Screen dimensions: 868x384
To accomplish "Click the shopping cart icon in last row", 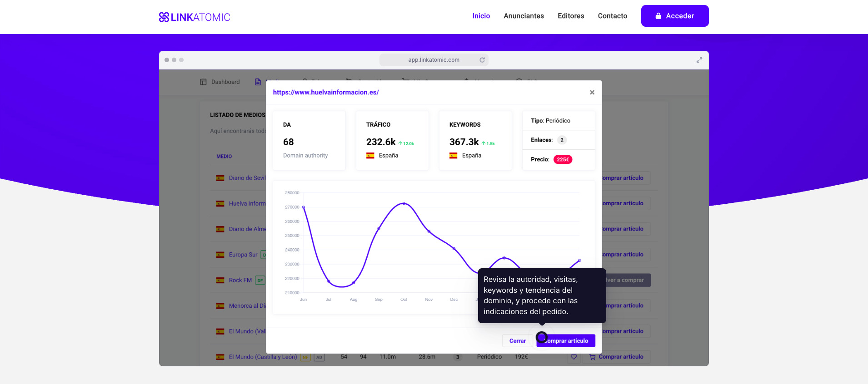I will [x=592, y=357].
